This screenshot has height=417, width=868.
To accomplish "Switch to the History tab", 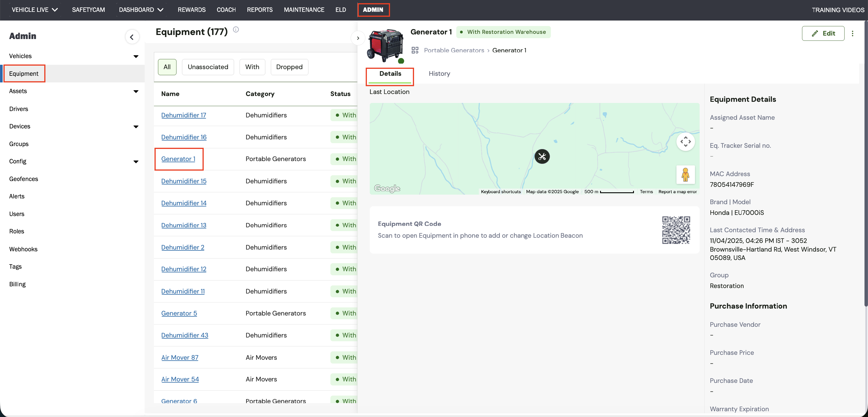I will [x=439, y=74].
